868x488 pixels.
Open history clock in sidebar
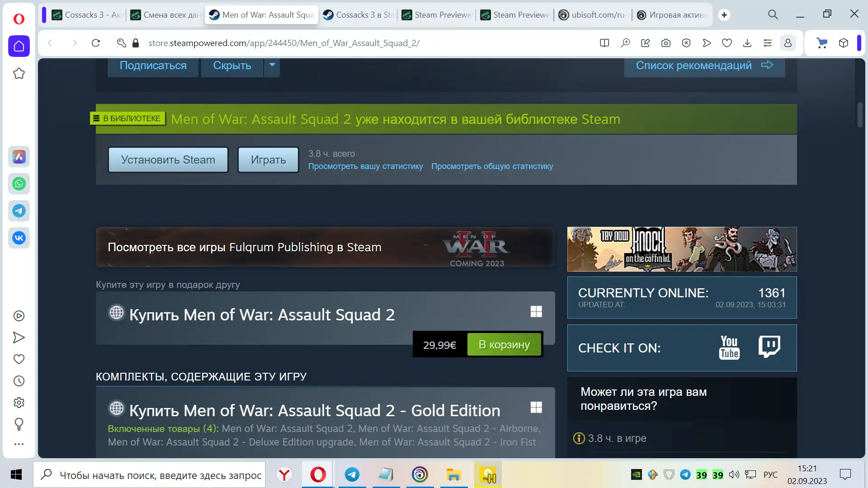tap(19, 381)
